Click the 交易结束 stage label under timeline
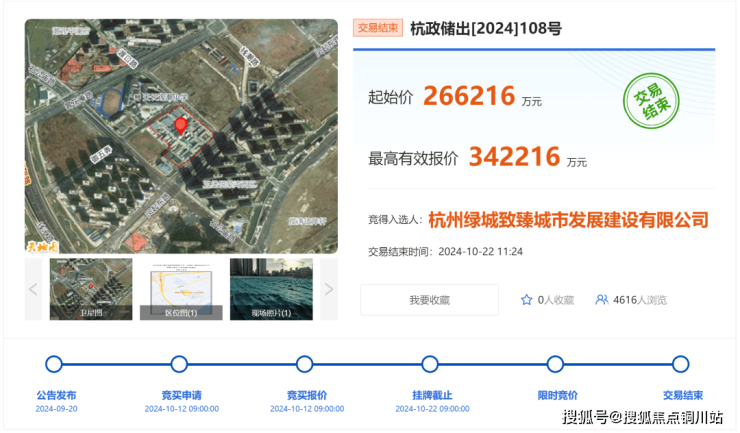Image resolution: width=740 pixels, height=433 pixels. point(683,395)
